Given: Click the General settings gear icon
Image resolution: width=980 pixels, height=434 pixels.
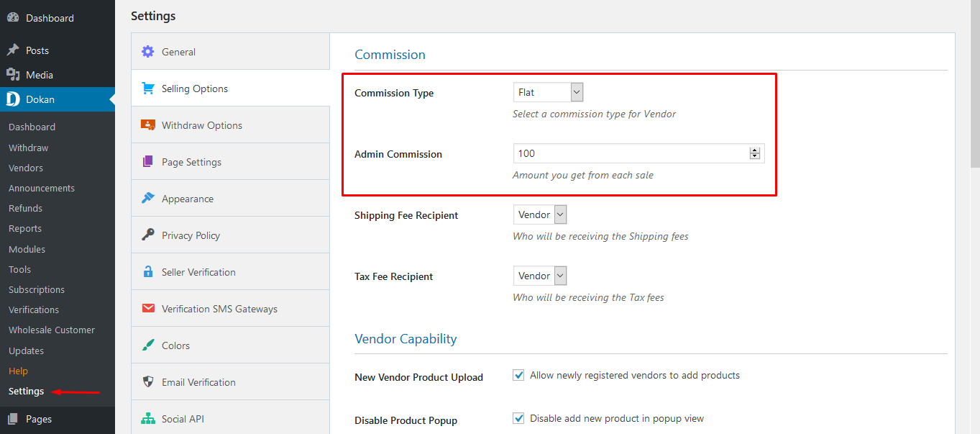Looking at the screenshot, I should click(x=148, y=52).
